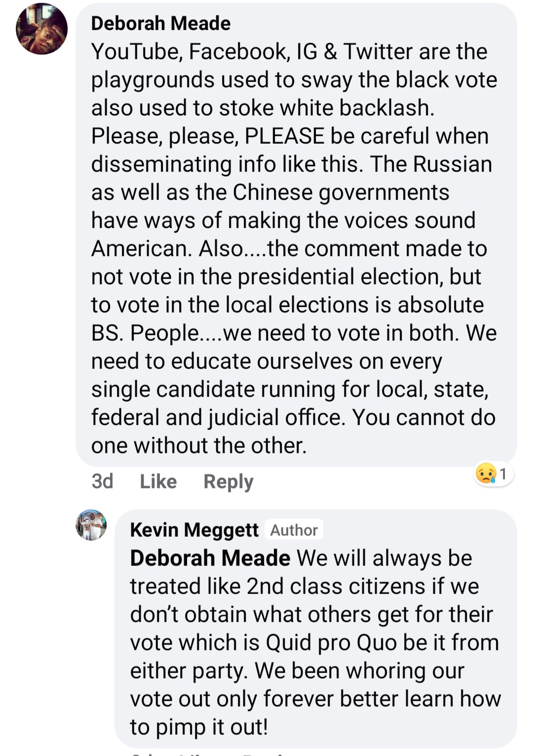The image size is (533, 756).
Task: Click the line ending 'one without the other.'
Action: click(x=199, y=445)
